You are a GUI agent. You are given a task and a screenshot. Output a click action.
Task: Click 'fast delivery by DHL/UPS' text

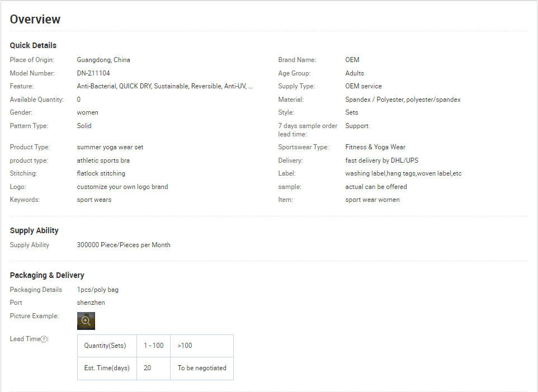pyautogui.click(x=381, y=160)
